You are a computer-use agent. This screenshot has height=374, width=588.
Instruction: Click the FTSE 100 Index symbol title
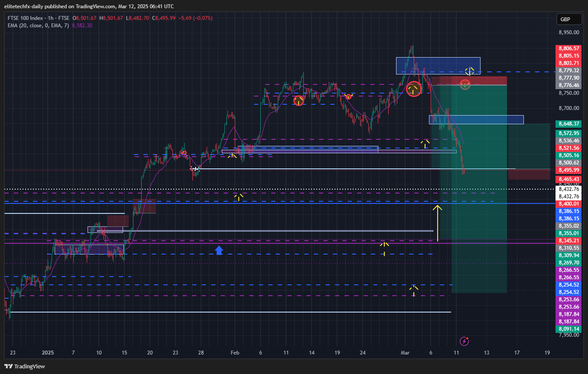point(26,18)
